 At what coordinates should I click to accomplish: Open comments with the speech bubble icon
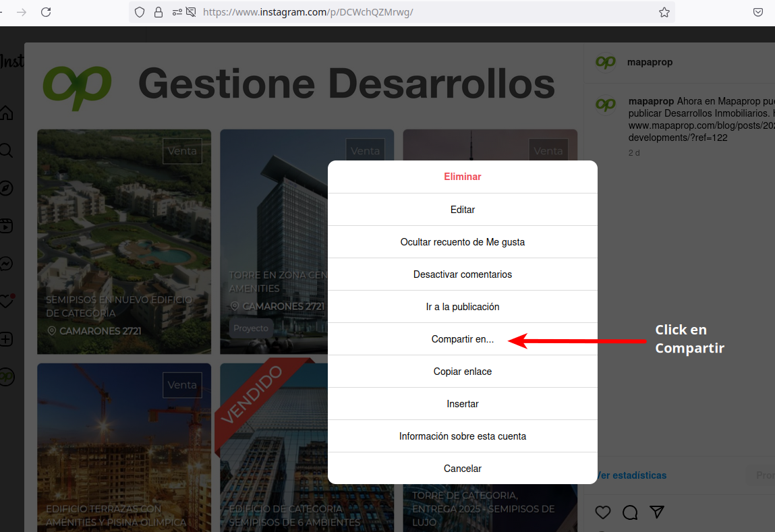630,512
